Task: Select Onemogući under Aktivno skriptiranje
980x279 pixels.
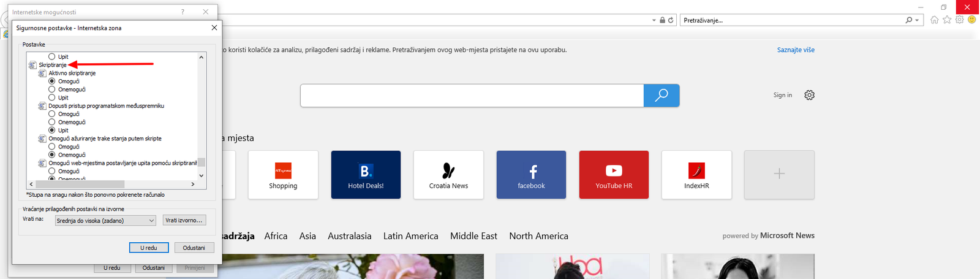Action: [52, 90]
